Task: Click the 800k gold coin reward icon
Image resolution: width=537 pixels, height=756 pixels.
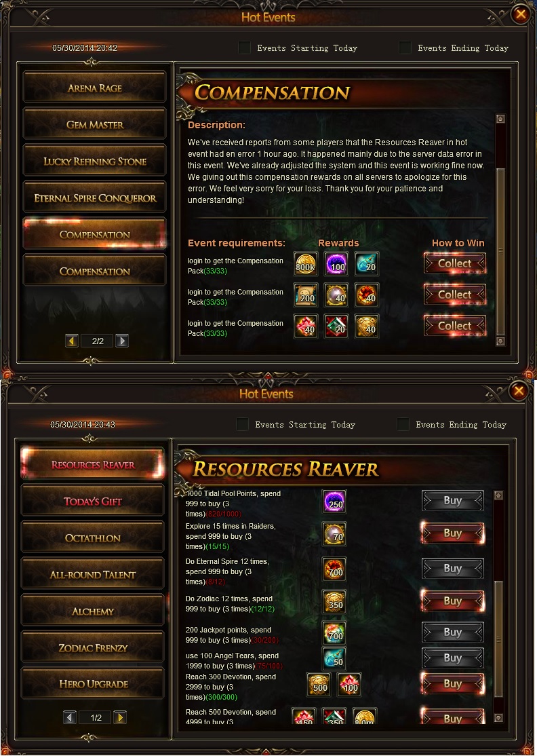Action: pos(306,264)
